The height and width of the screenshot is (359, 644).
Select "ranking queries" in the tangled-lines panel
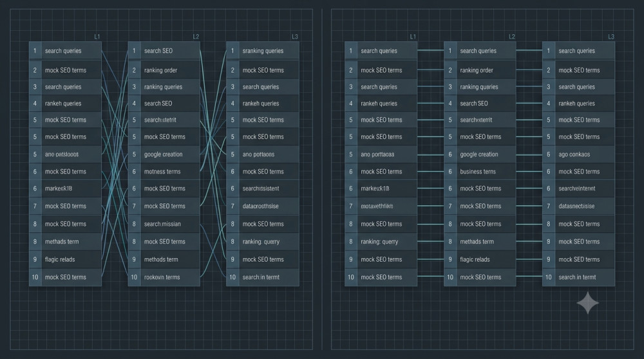[x=164, y=87]
